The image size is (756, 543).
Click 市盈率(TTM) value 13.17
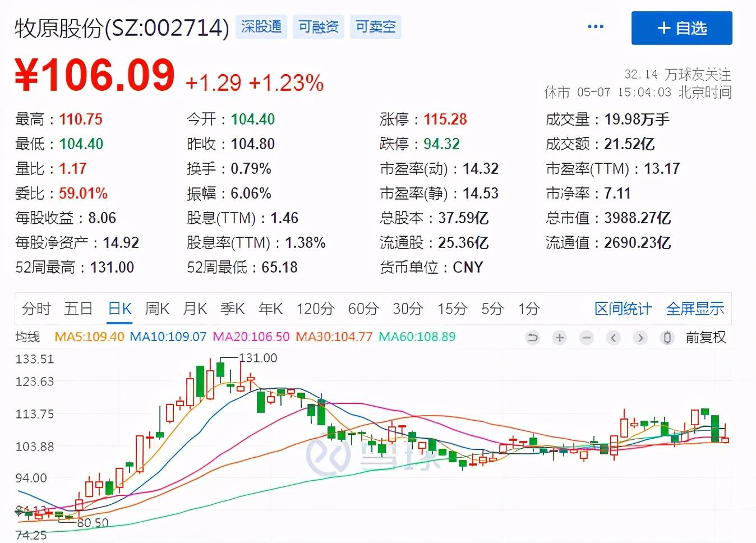662,168
